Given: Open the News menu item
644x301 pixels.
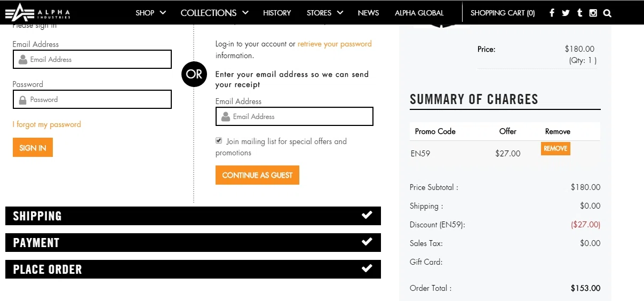Looking at the screenshot, I should 368,13.
